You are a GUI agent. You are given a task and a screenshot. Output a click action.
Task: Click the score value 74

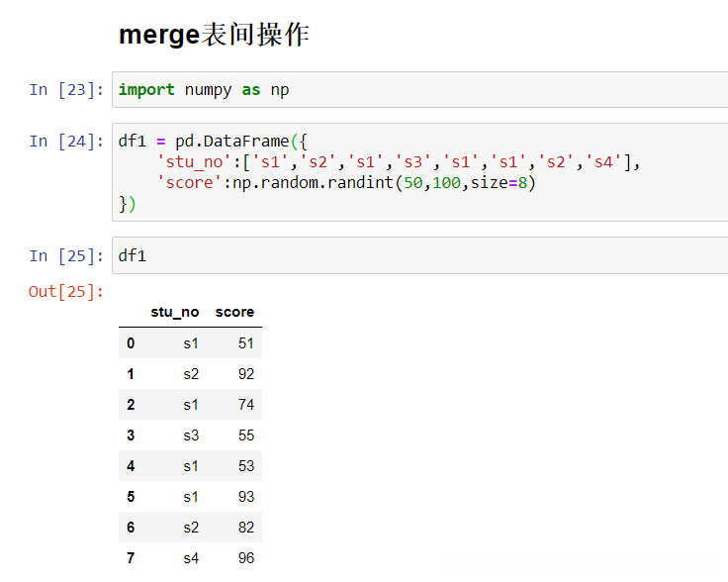click(x=245, y=405)
